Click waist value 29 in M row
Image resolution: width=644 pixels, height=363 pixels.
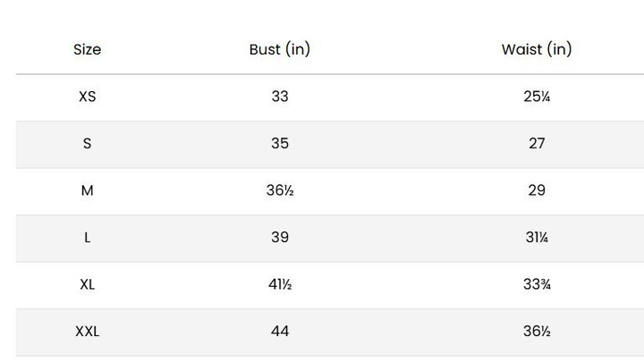[x=536, y=190]
